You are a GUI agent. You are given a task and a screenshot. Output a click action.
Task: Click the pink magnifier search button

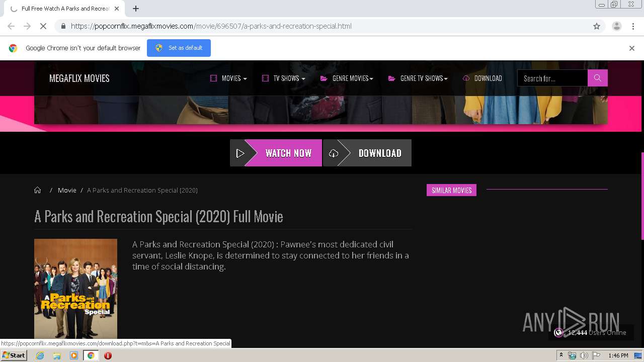click(x=598, y=78)
